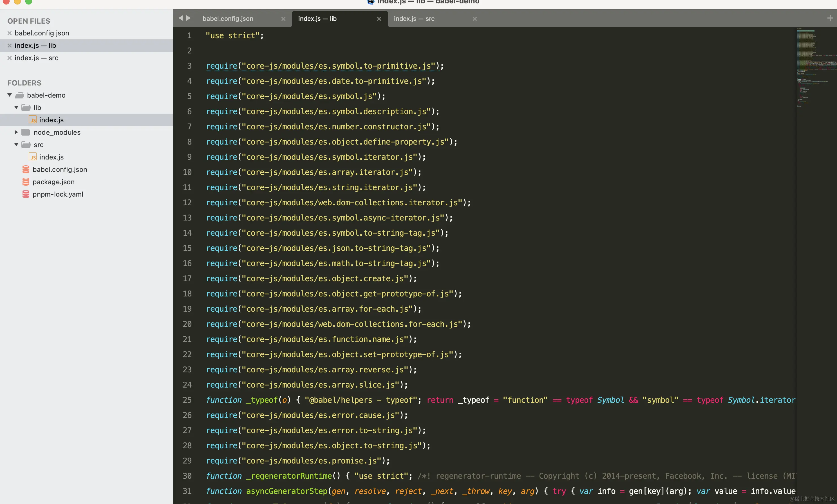Close 'index.js — lib' in Open Files list

[x=10, y=46]
